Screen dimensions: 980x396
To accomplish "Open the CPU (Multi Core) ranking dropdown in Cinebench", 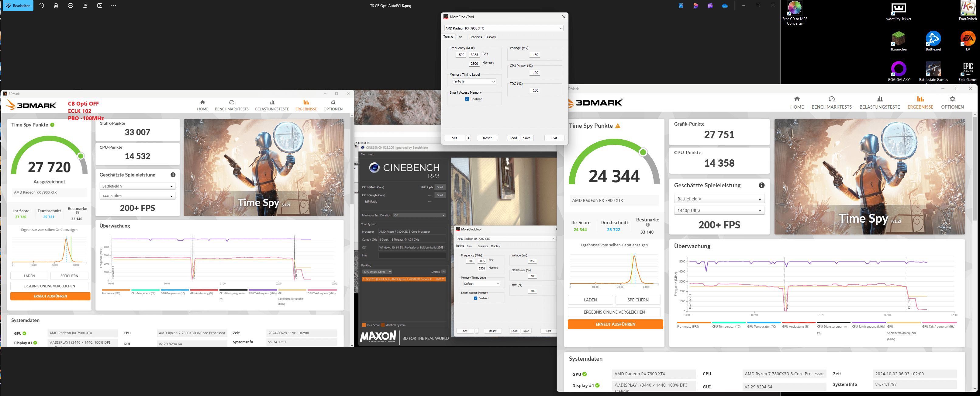I will point(377,272).
